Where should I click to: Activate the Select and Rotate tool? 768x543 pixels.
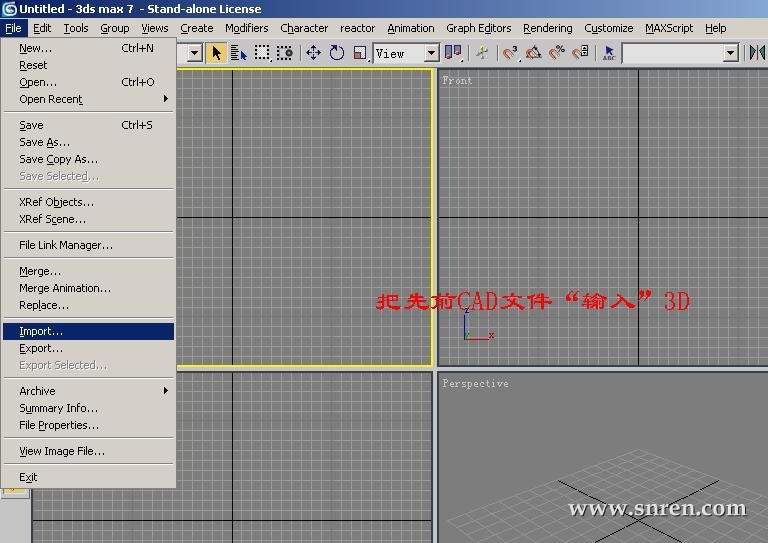(336, 53)
